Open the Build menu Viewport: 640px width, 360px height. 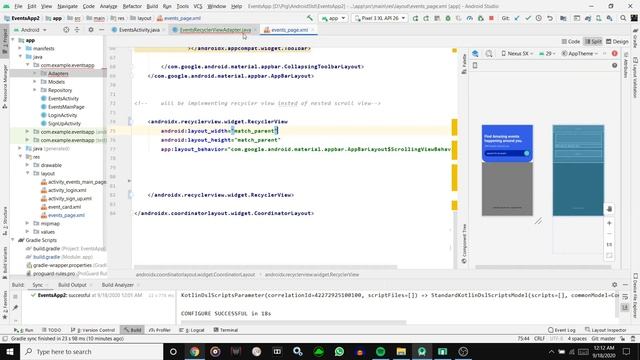point(152,6)
